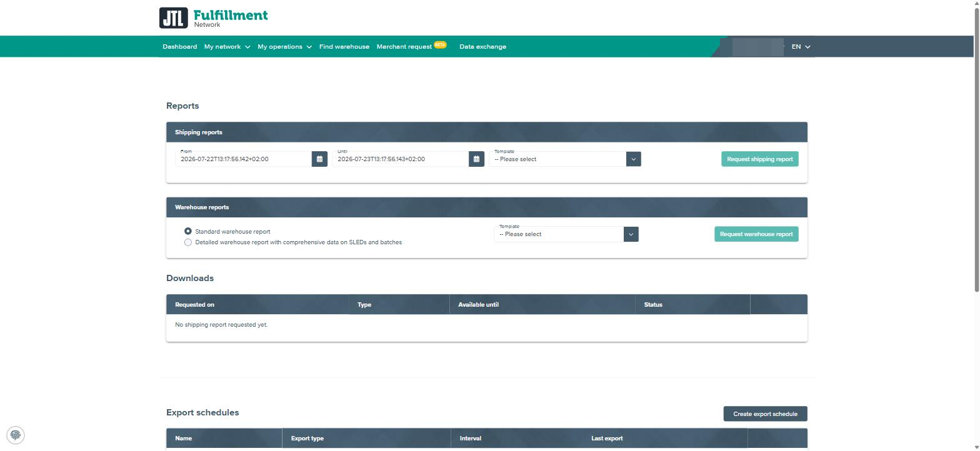Image resolution: width=980 pixels, height=451 pixels.
Task: Click the Requested on column header
Action: (x=257, y=305)
